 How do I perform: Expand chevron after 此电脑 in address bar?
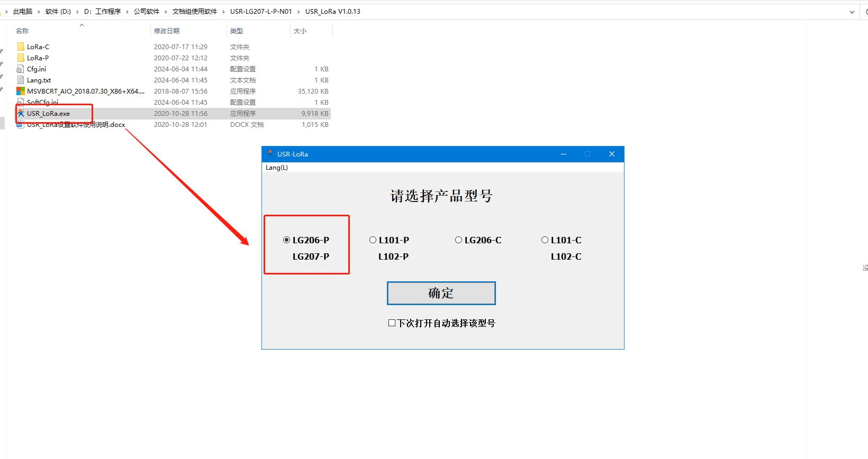(x=39, y=12)
